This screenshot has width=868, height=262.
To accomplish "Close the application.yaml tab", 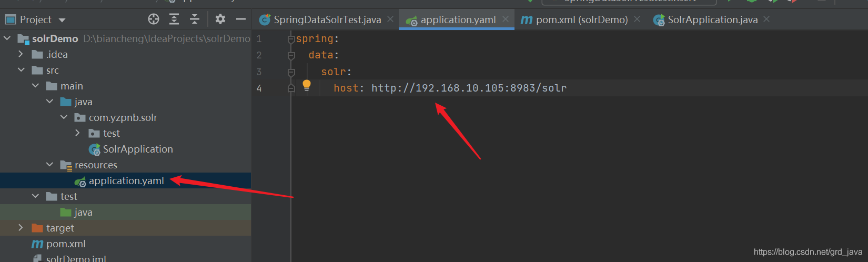I will (x=506, y=19).
